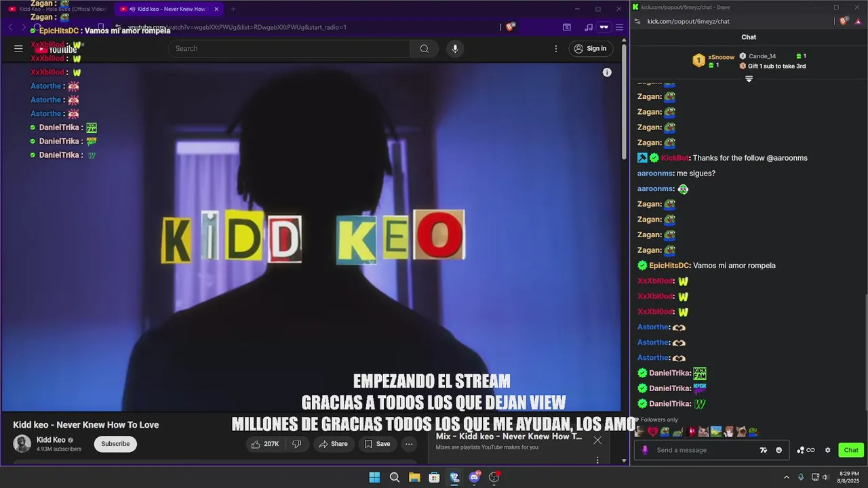The width and height of the screenshot is (868, 488).
Task: Show the video info card icon
Action: pyautogui.click(x=607, y=72)
